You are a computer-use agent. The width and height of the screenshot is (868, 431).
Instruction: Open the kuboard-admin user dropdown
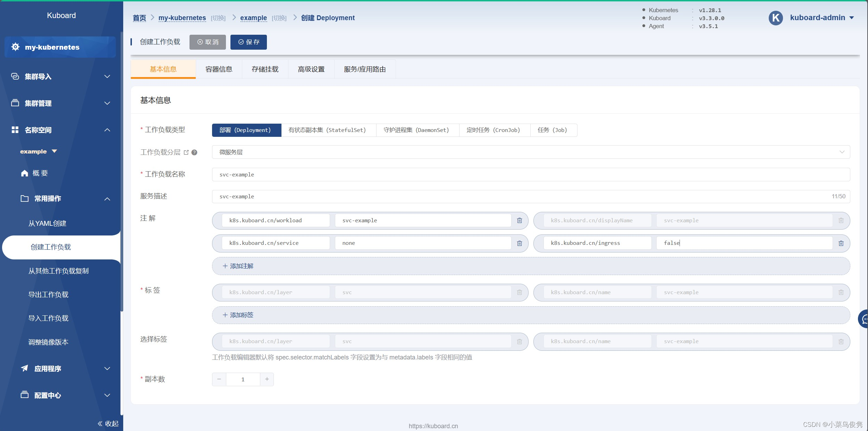click(x=822, y=18)
